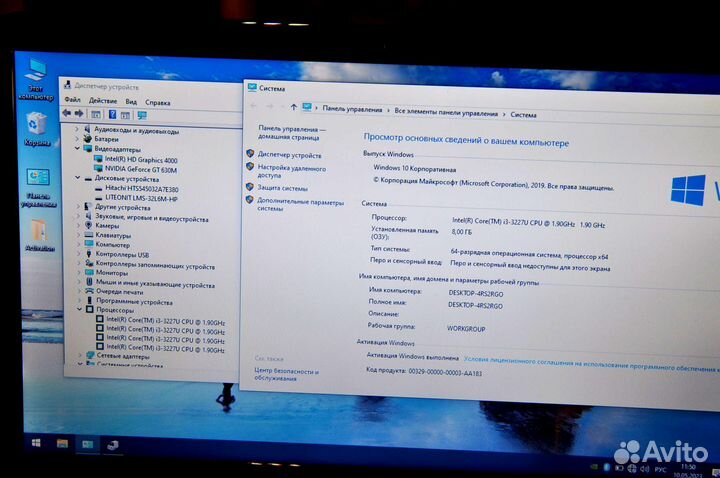Image resolution: width=720 pixels, height=478 pixels.
Task: Open the 'Действие' menu
Action: pos(102,101)
